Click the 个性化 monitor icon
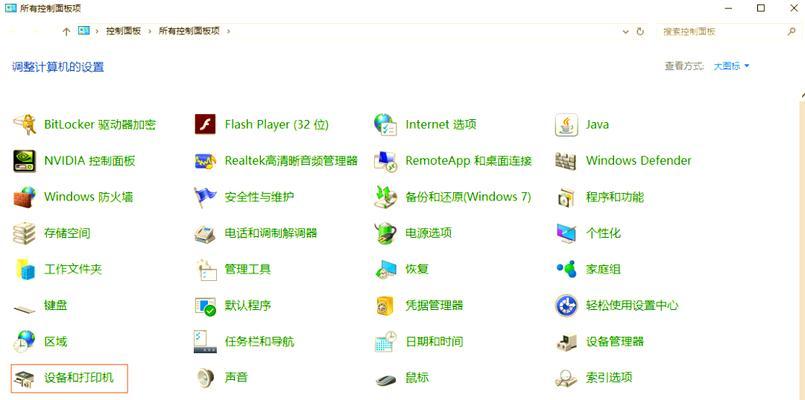The height and width of the screenshot is (400, 805). [x=567, y=234]
